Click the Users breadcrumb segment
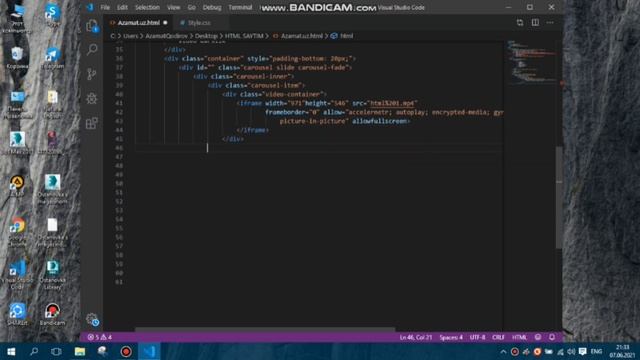 tap(131, 36)
